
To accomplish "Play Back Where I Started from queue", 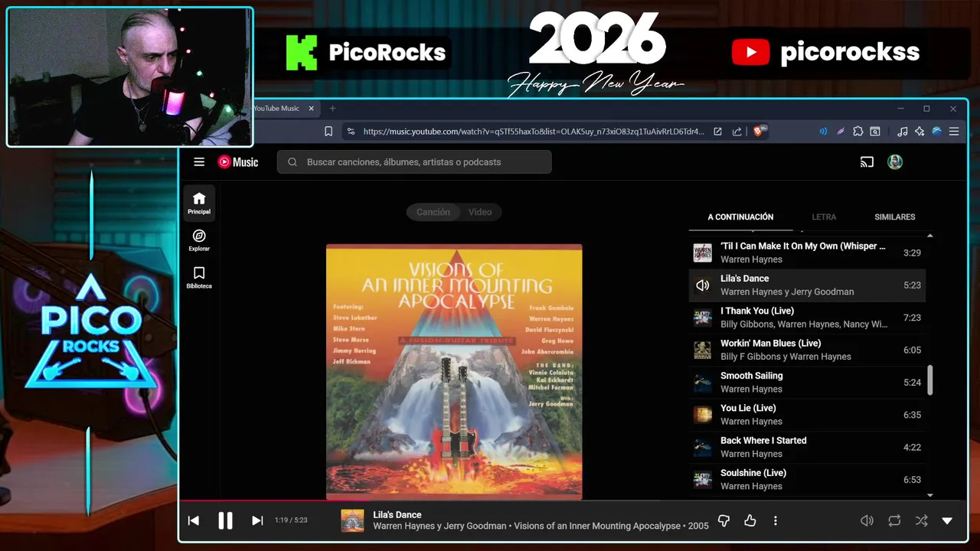I will [x=808, y=447].
